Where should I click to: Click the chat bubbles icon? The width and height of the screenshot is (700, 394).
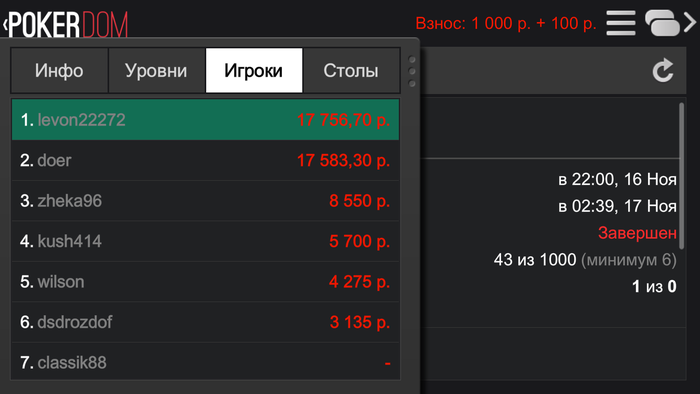[662, 23]
